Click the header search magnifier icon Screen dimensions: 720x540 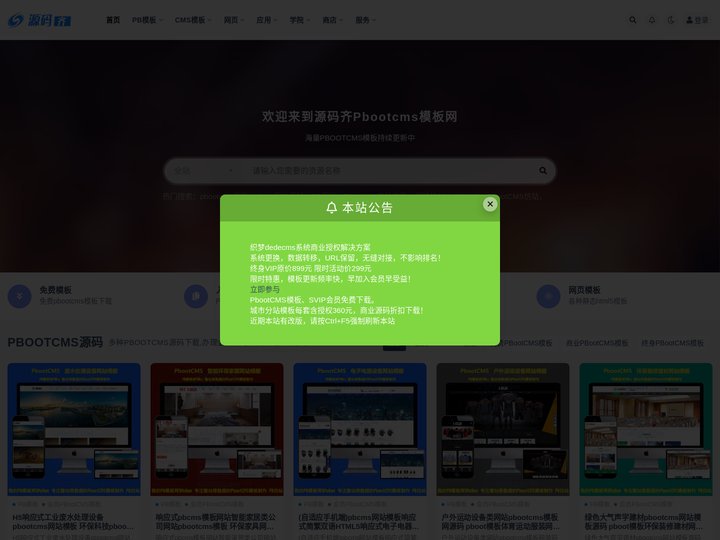633,20
